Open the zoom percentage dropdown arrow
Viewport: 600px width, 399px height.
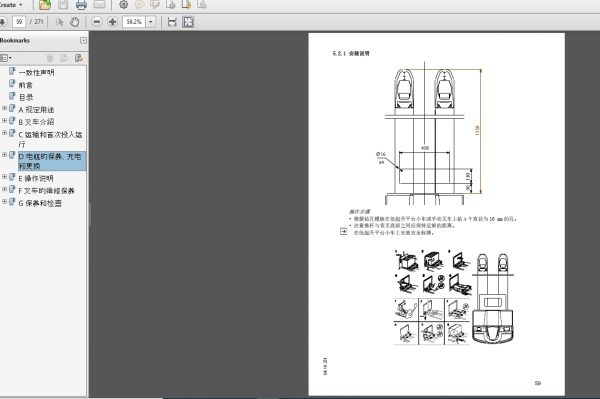tap(151, 22)
